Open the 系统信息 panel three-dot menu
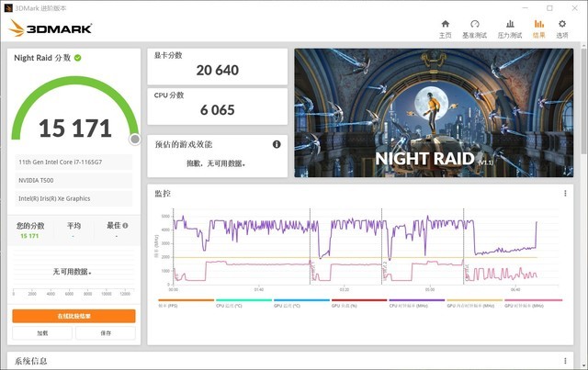 565,361
